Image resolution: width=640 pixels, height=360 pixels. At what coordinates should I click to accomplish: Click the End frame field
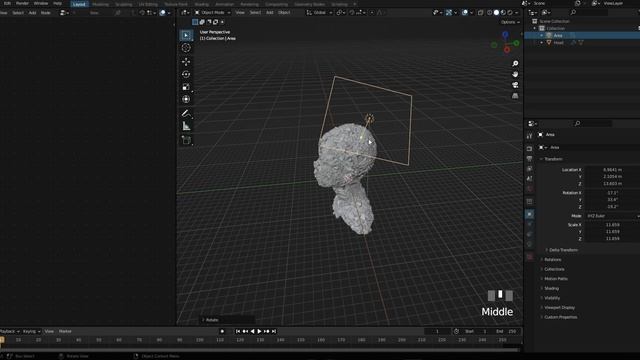click(507, 331)
